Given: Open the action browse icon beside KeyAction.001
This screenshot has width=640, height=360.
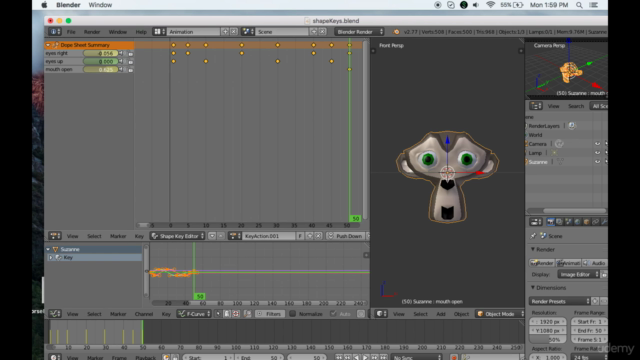Looking at the screenshot, I should [235, 236].
